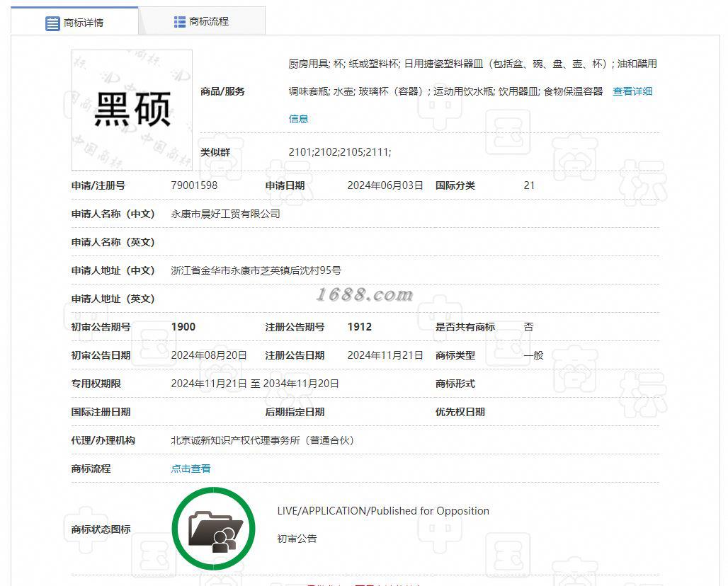728x586 pixels.
Task: Select agency name 北京诚新知识产权代理事务所
Action: 262,440
